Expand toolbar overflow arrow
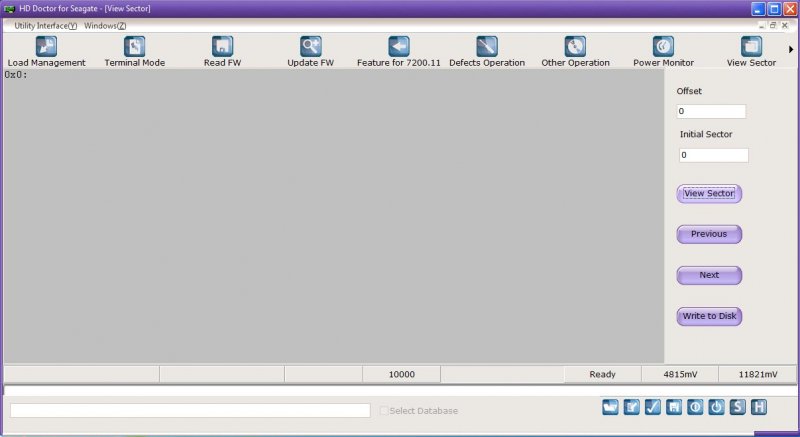Viewport: 800px width, 437px height. coord(791,49)
